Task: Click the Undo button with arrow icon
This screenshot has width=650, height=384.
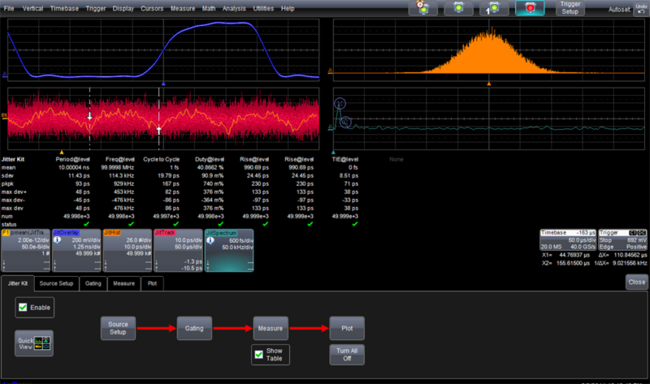Action: coord(641,8)
